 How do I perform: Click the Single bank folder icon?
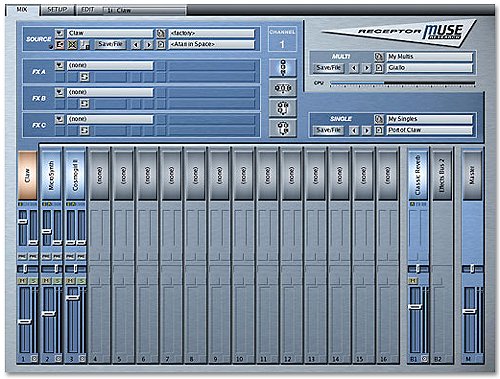click(379, 119)
